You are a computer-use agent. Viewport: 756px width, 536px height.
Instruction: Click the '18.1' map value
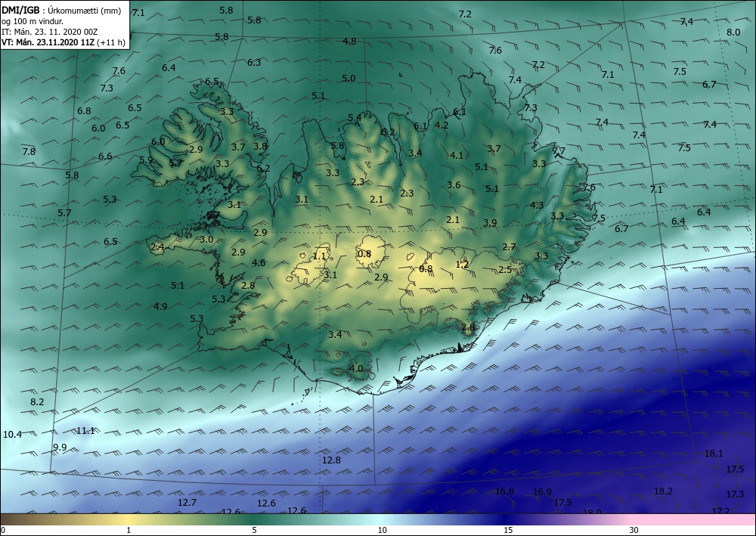click(714, 453)
